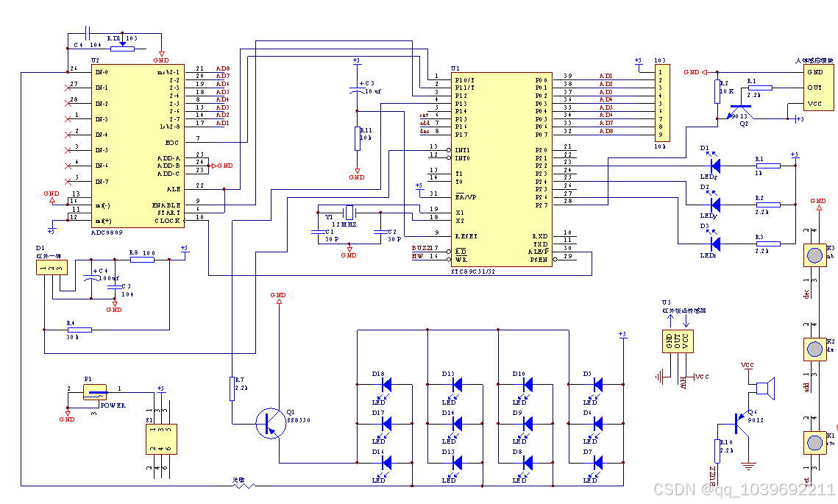Click the ENABLE pin label on U2
The height and width of the screenshot is (504, 838).
pos(166,205)
